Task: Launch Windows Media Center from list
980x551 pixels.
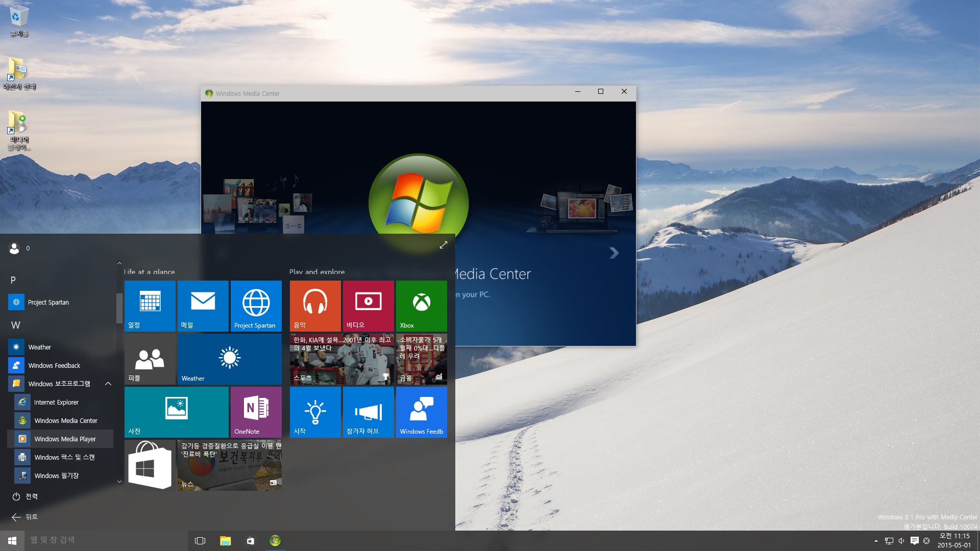Action: (60, 420)
